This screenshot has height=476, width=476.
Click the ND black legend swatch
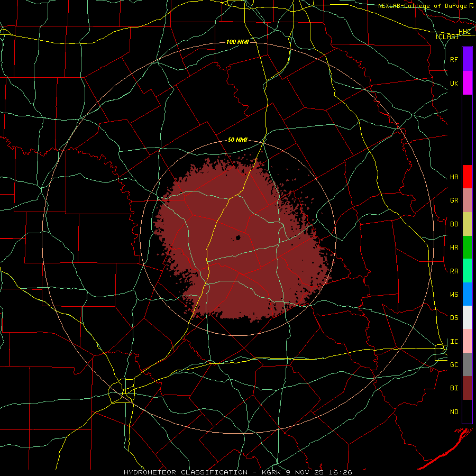[x=467, y=411]
